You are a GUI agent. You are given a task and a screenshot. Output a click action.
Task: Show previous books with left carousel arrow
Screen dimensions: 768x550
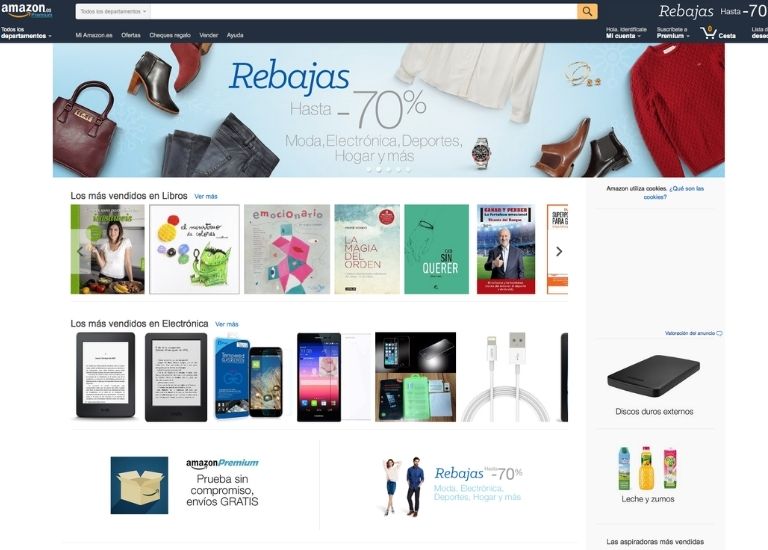80,251
